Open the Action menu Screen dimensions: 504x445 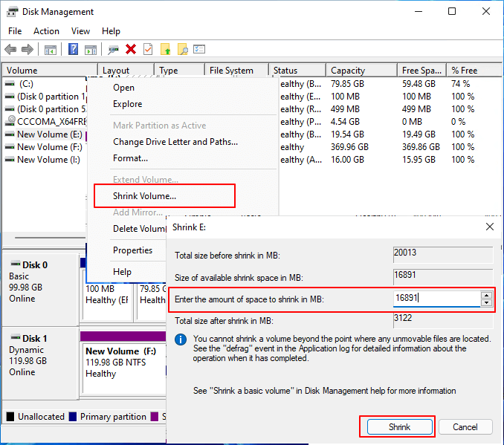(x=46, y=31)
